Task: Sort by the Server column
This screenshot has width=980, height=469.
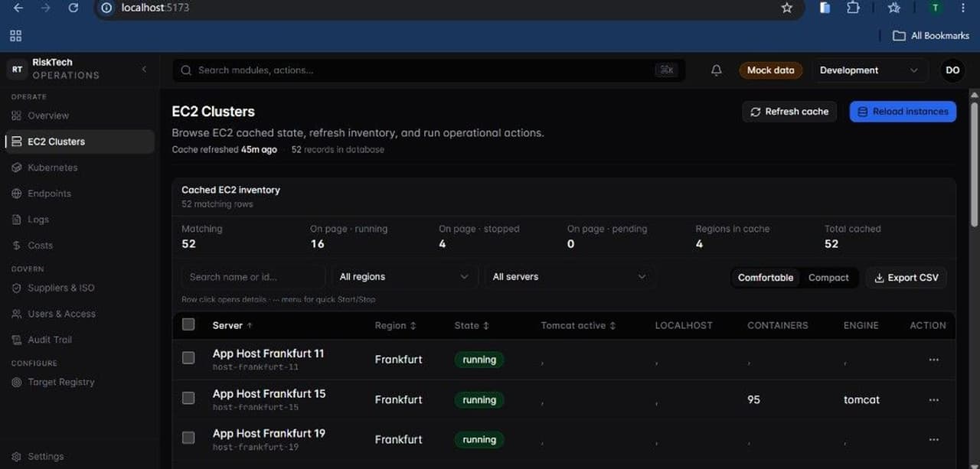Action: click(x=233, y=325)
